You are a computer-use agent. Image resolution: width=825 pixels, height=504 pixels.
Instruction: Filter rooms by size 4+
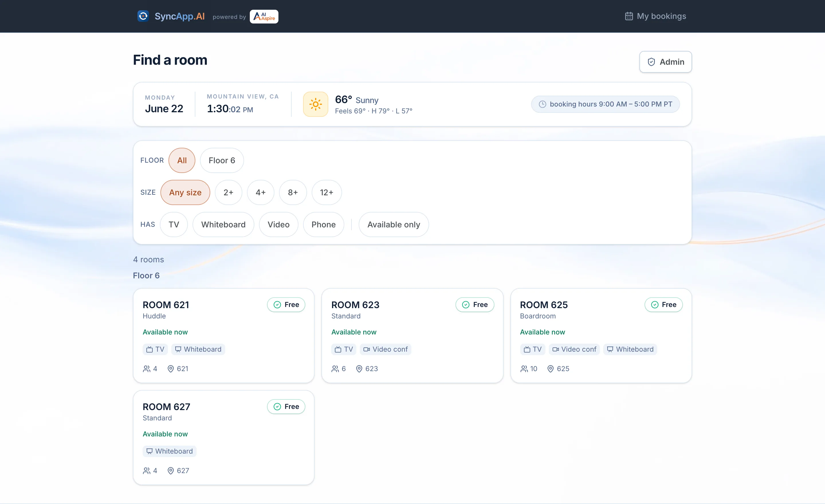(x=260, y=192)
